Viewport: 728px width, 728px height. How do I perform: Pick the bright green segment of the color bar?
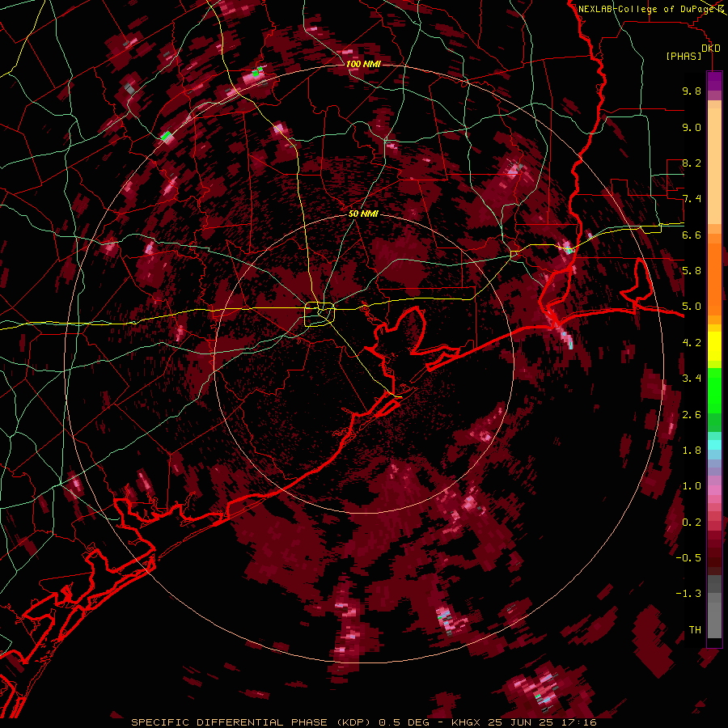(x=714, y=390)
